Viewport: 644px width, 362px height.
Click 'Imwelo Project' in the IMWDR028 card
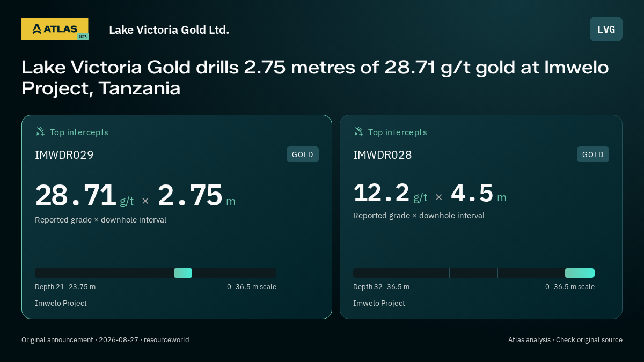click(x=379, y=304)
